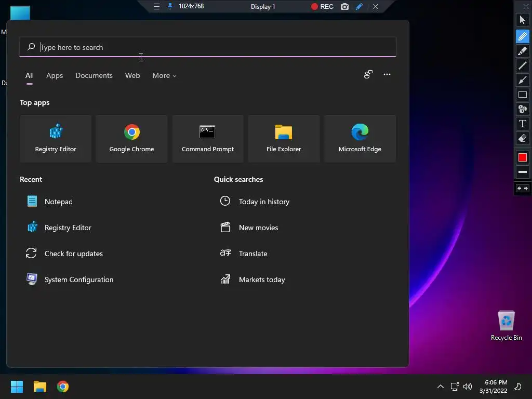Open the focus assist moon icon
Image resolution: width=532 pixels, height=399 pixels.
[518, 387]
